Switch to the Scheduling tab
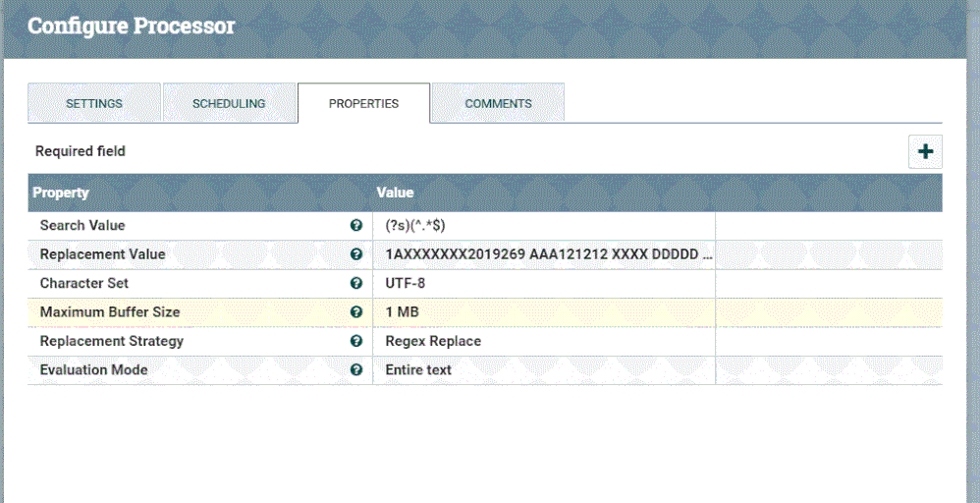Screen dimensions: 980x503 pyautogui.click(x=229, y=103)
